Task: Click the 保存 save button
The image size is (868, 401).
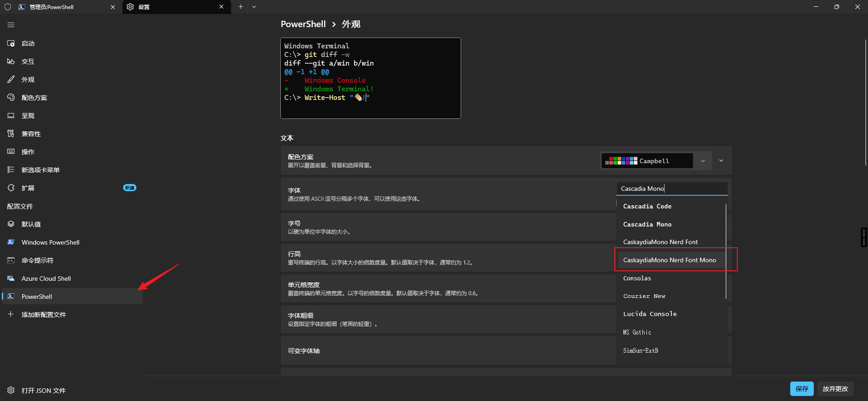Action: [x=802, y=389]
